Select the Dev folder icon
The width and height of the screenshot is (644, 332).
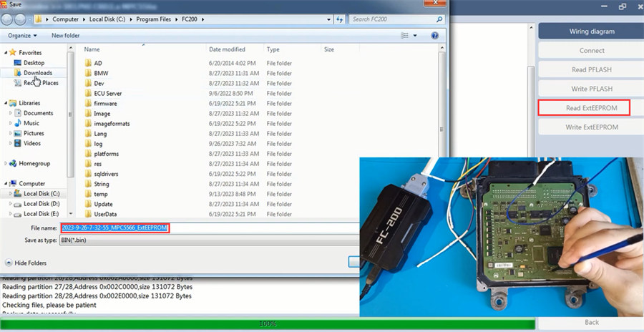(88, 83)
